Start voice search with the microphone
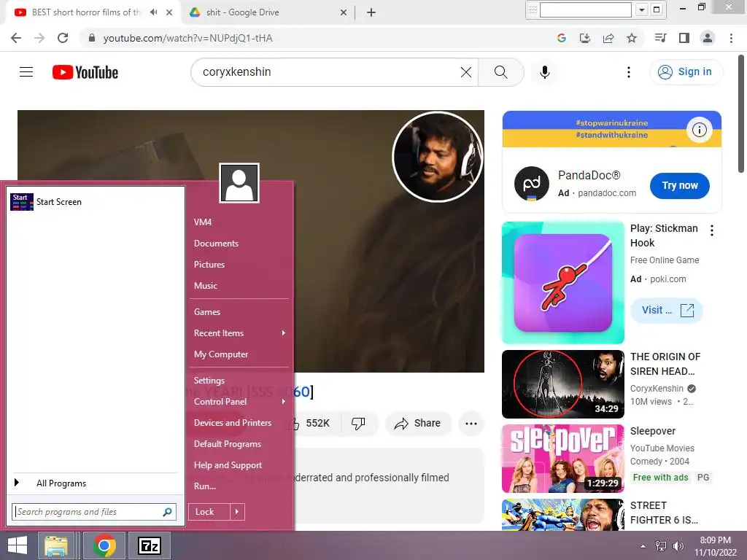 (x=544, y=72)
